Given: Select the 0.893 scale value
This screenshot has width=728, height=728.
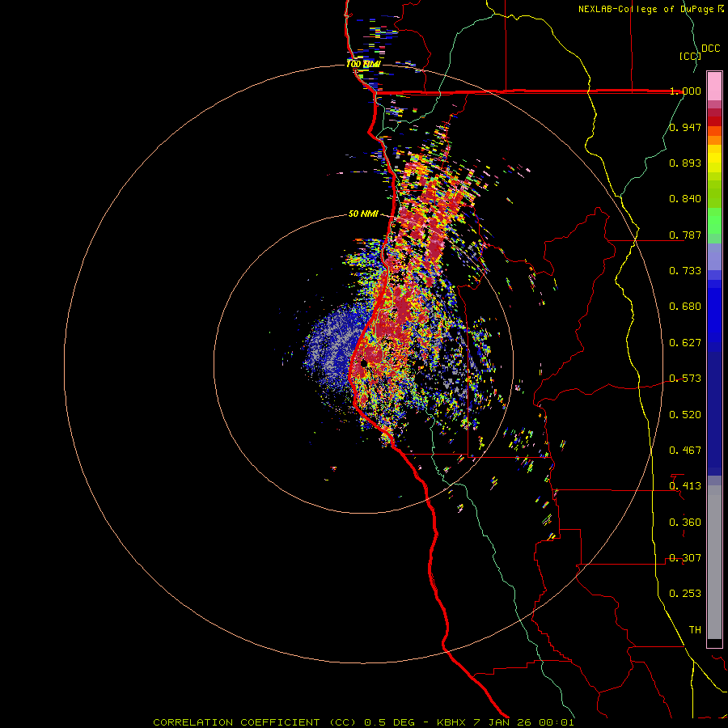Looking at the screenshot, I should pos(685,163).
